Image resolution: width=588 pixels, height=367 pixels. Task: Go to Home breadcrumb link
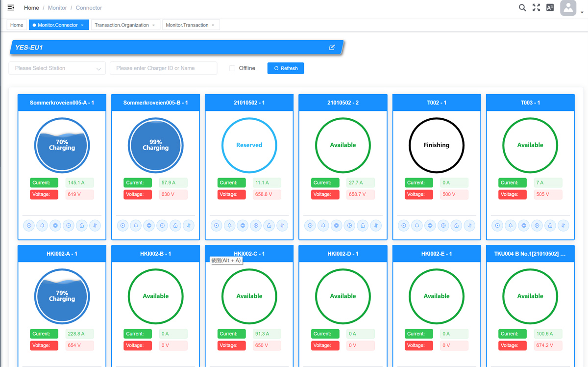click(31, 8)
